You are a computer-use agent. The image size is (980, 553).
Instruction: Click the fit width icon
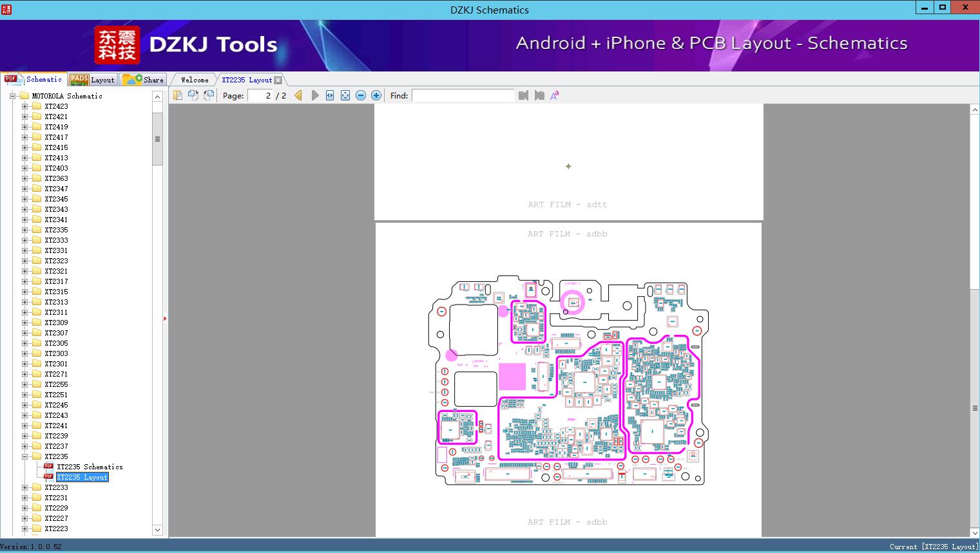coord(330,95)
